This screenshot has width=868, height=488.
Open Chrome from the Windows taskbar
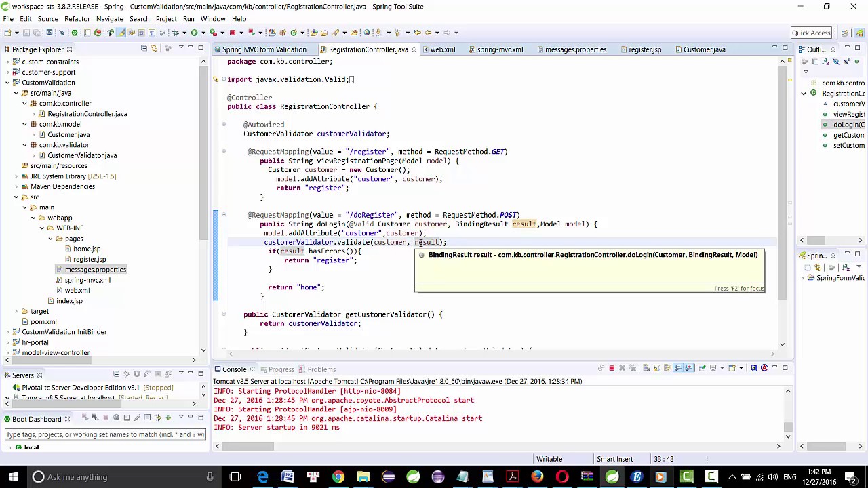point(338,477)
